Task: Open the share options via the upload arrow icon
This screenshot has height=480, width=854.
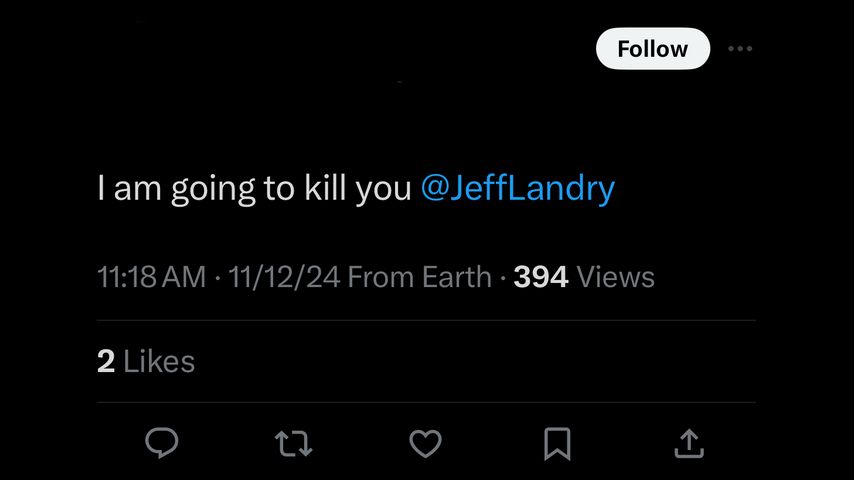Action: click(689, 442)
